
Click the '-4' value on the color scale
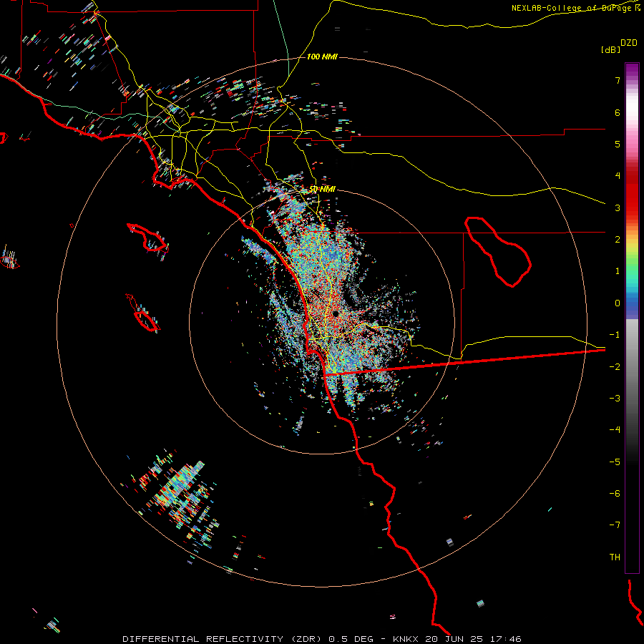(615, 429)
